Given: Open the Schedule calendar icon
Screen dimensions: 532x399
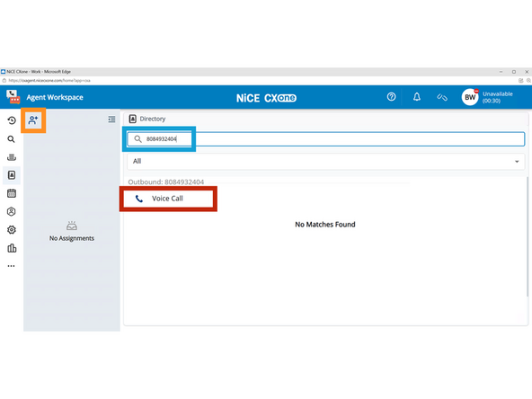Looking at the screenshot, I should pyautogui.click(x=12, y=193).
